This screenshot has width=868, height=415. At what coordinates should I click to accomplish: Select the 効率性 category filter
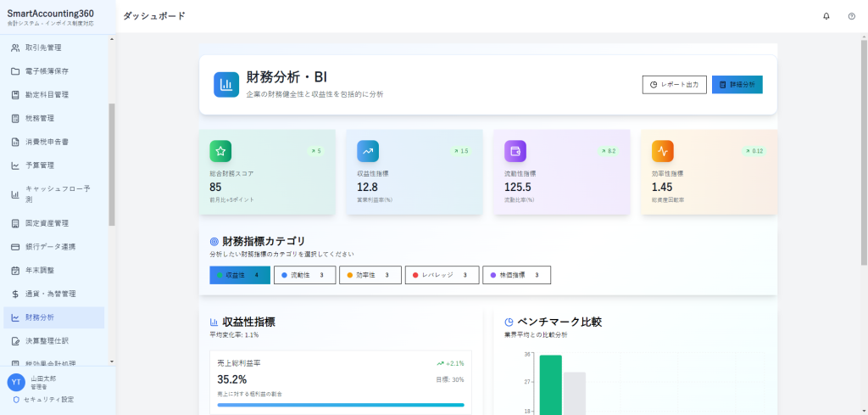[370, 275]
